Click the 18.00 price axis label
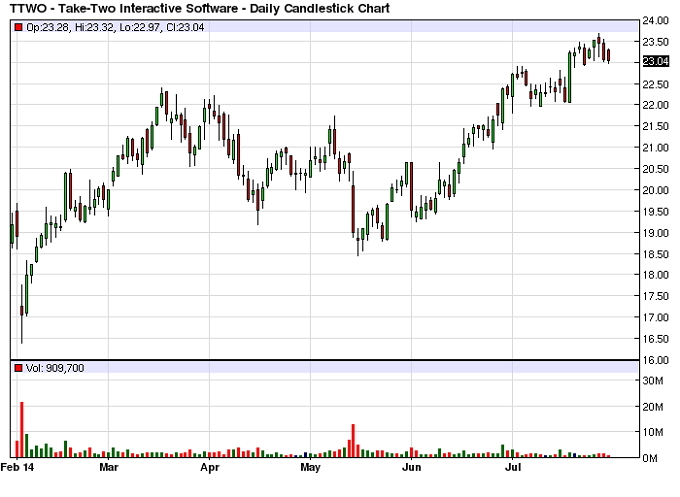Image resolution: width=680 pixels, height=497 pixels. [655, 275]
